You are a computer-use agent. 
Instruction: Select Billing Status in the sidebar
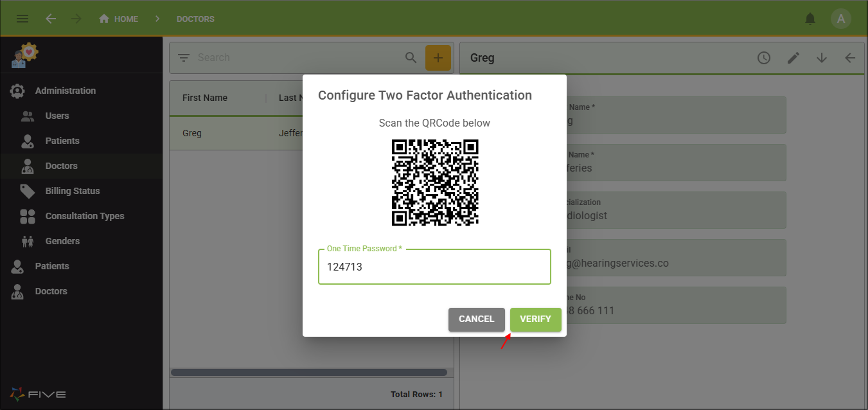(x=73, y=191)
